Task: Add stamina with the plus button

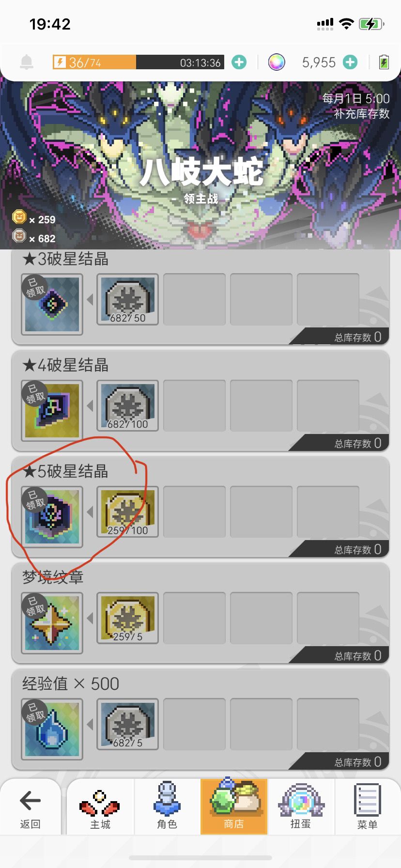Action: 239,62
